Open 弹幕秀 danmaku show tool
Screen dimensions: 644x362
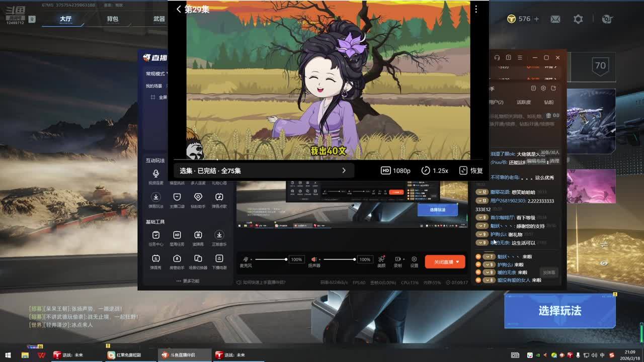[x=156, y=261]
